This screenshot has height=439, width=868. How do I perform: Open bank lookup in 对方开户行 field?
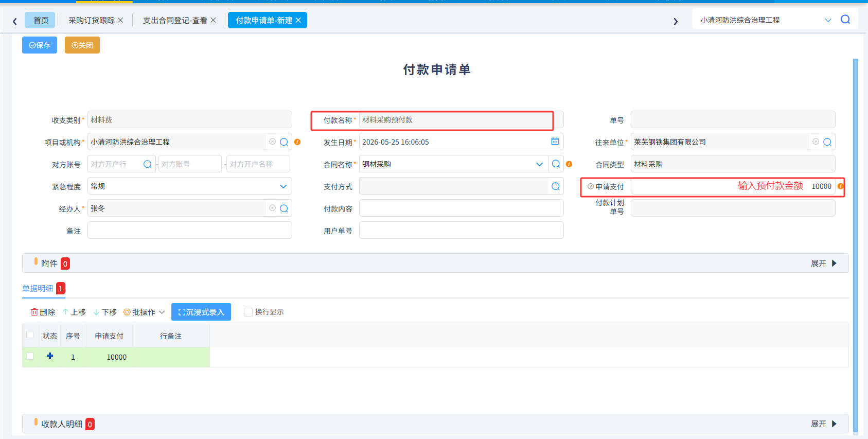pyautogui.click(x=148, y=164)
